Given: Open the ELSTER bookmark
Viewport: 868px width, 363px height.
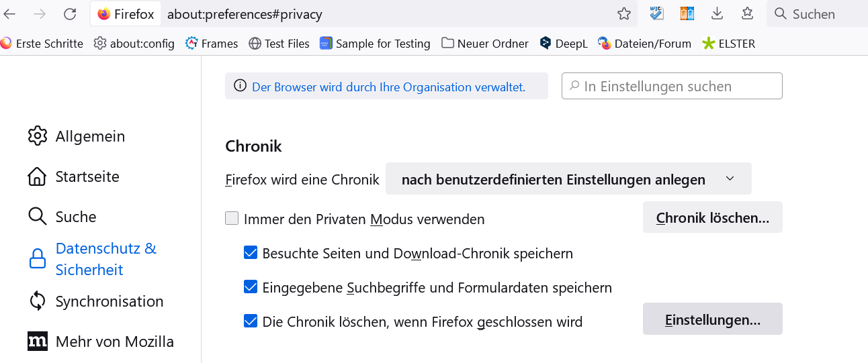Looking at the screenshot, I should [x=728, y=44].
